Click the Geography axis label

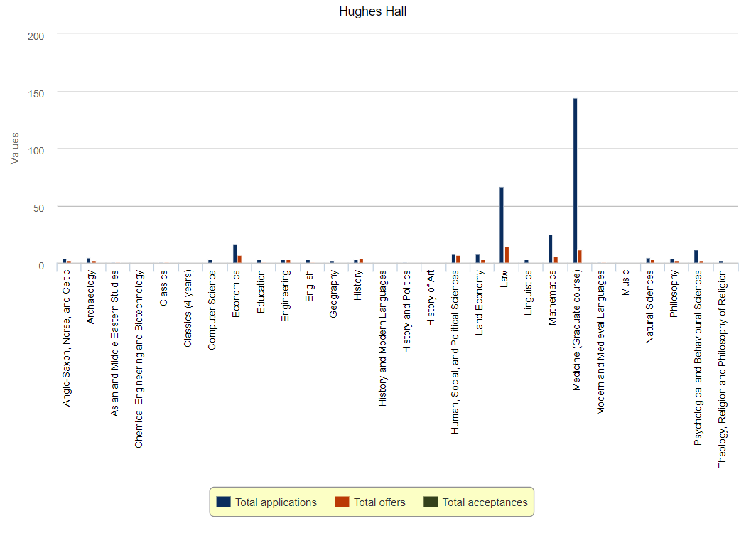click(333, 294)
